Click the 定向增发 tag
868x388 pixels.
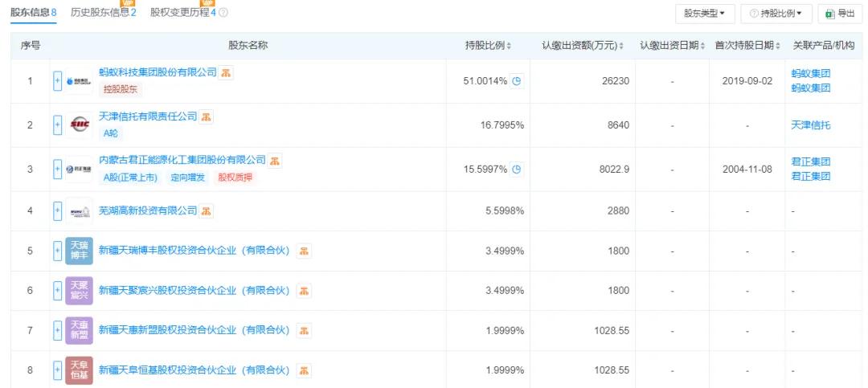tap(187, 178)
